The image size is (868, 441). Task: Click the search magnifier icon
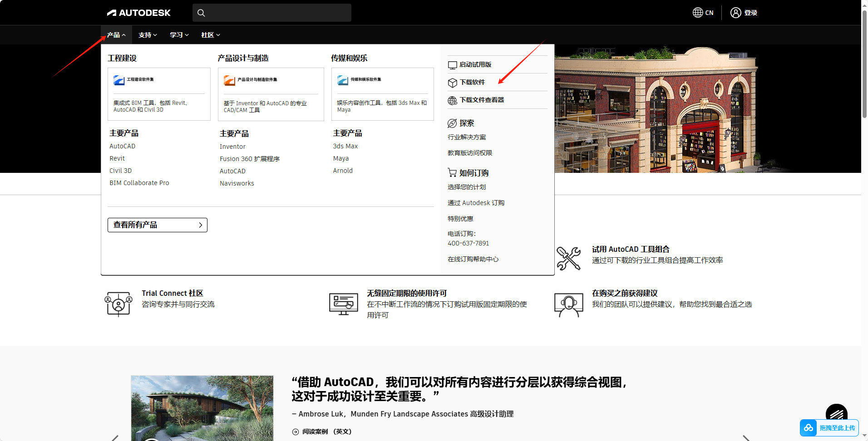tap(201, 13)
